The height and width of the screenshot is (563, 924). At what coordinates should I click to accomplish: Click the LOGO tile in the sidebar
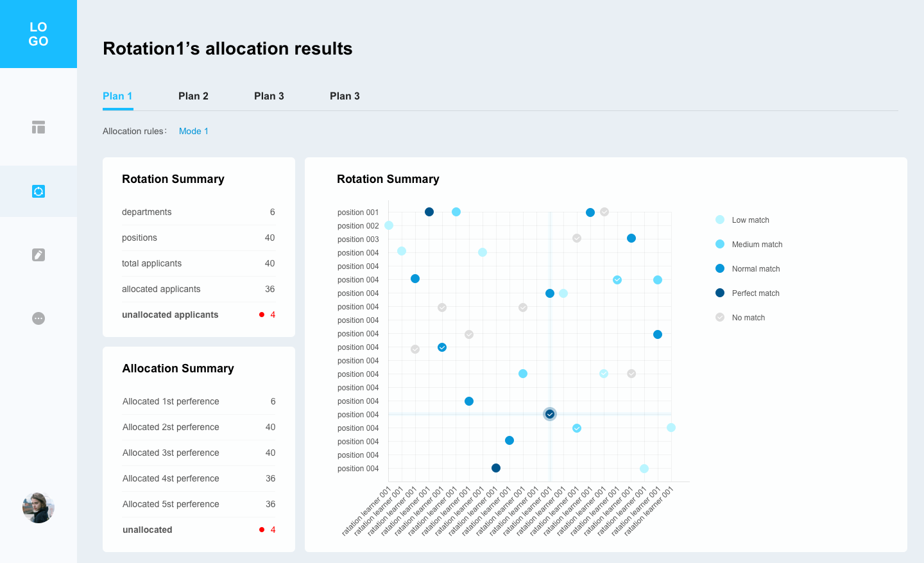click(38, 34)
